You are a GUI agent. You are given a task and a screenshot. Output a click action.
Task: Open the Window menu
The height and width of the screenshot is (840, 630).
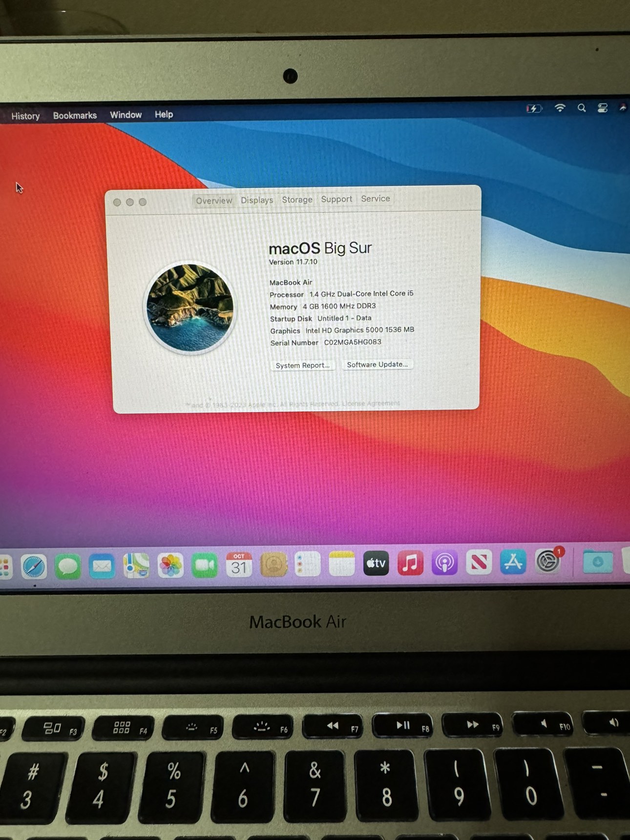(126, 115)
